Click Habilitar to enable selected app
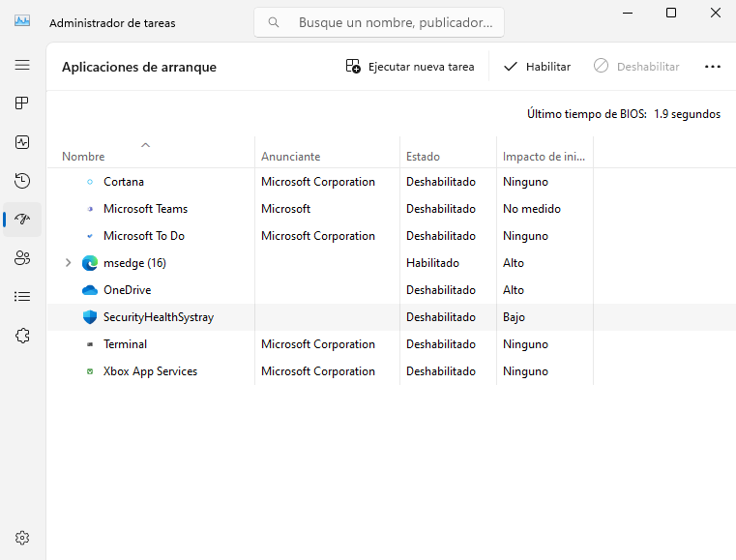This screenshot has height=560, width=736. pyautogui.click(x=537, y=67)
